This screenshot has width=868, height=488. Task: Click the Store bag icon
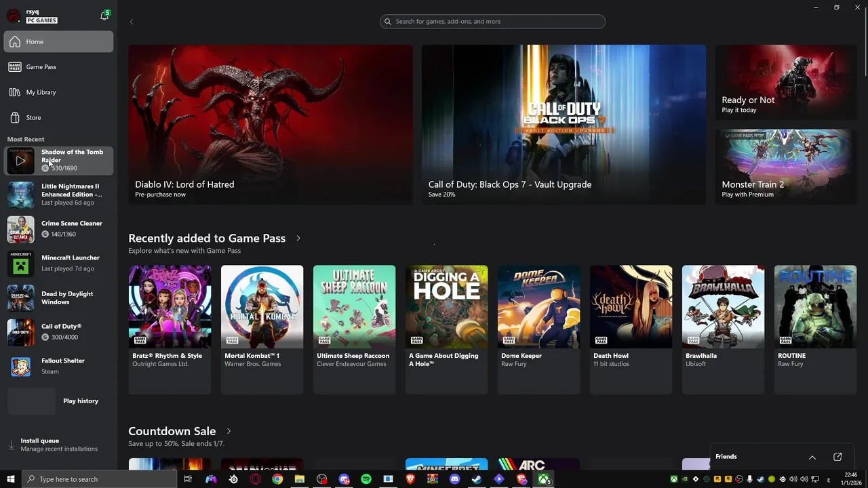(x=15, y=117)
